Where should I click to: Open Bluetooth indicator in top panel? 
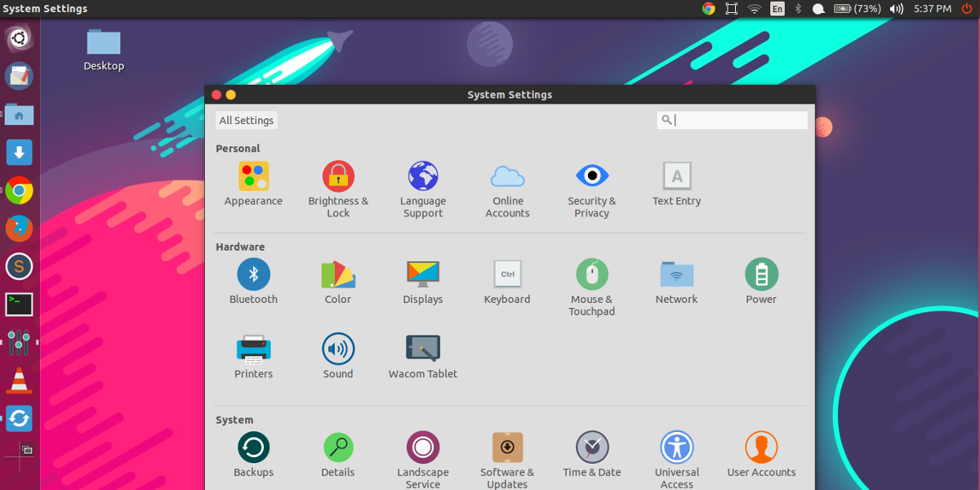click(x=798, y=9)
